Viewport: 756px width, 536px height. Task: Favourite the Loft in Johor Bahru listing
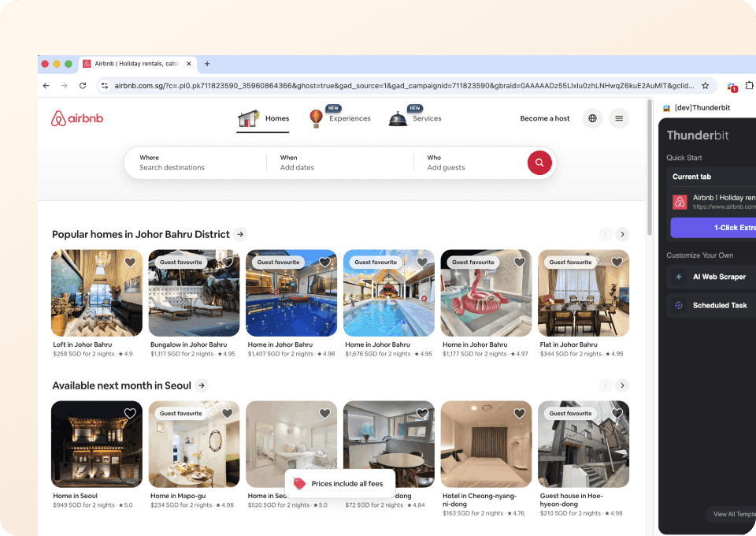130,262
